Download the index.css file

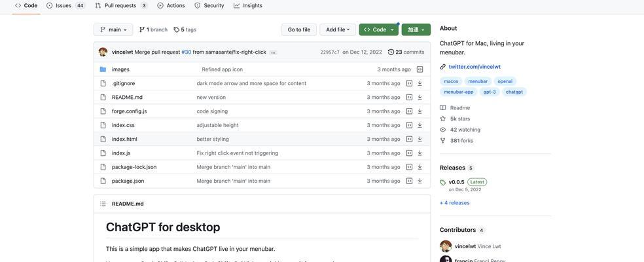tap(420, 126)
